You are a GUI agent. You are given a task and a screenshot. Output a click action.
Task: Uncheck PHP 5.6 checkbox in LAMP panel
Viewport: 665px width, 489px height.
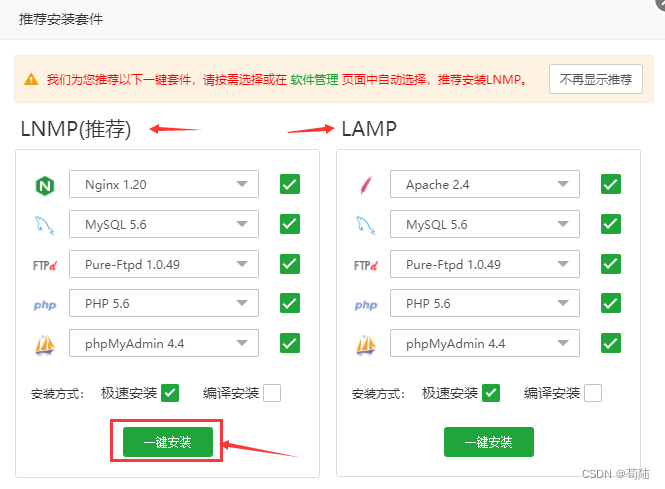pos(611,303)
